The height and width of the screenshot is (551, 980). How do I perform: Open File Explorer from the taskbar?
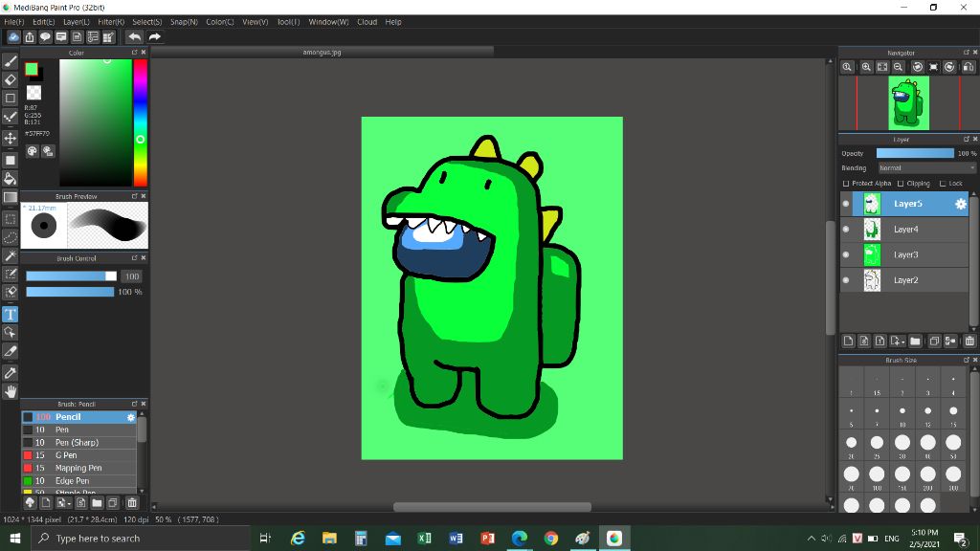pos(329,539)
